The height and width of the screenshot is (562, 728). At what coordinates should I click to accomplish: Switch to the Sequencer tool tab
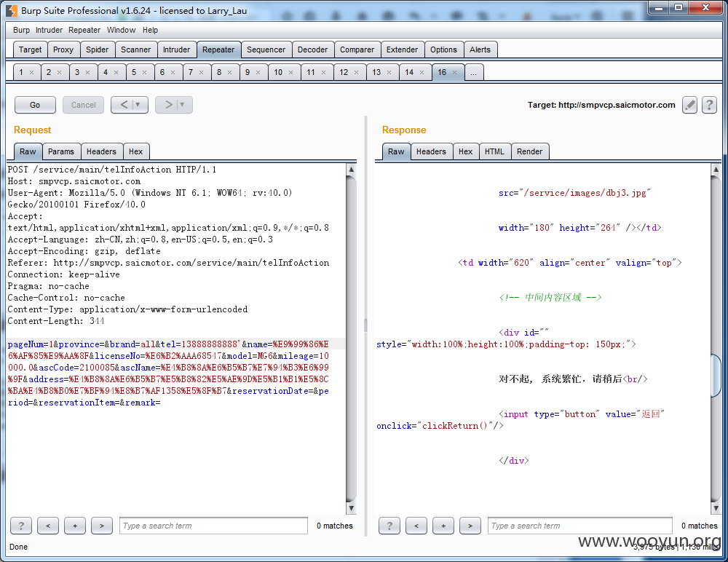266,50
